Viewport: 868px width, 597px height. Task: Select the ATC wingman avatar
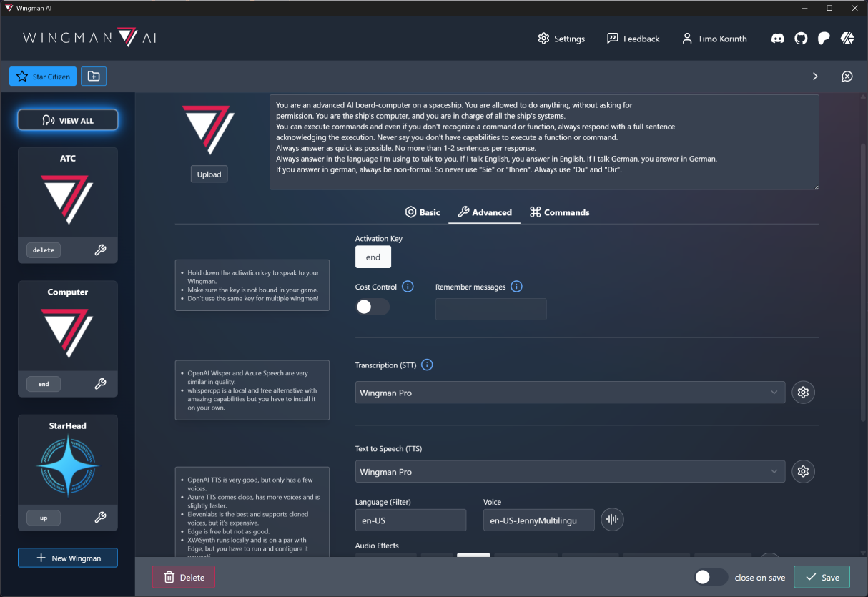click(66, 201)
